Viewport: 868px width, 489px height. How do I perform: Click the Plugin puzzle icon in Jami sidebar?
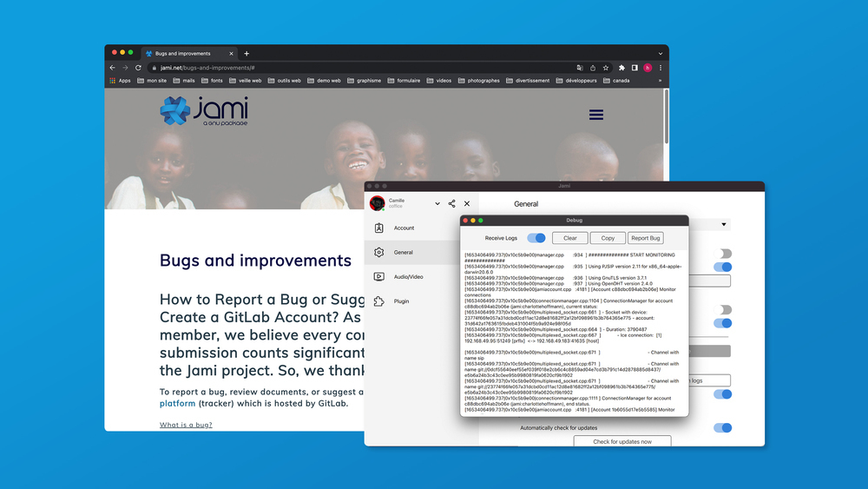378,301
